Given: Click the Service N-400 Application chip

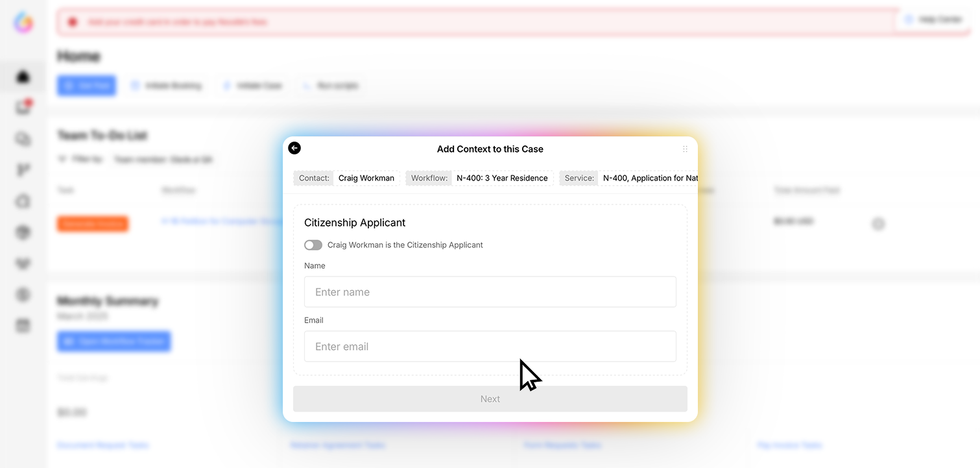Looking at the screenshot, I should (x=629, y=178).
